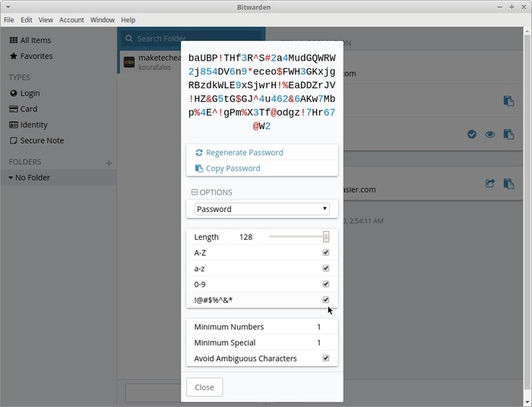The width and height of the screenshot is (532, 407).
Task: Copy username with the topmost copy icon
Action: 508,101
